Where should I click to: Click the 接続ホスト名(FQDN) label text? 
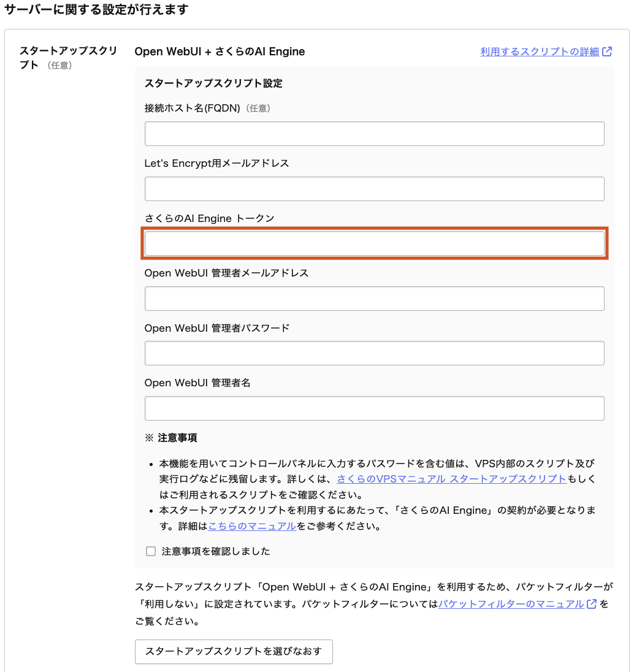192,109
